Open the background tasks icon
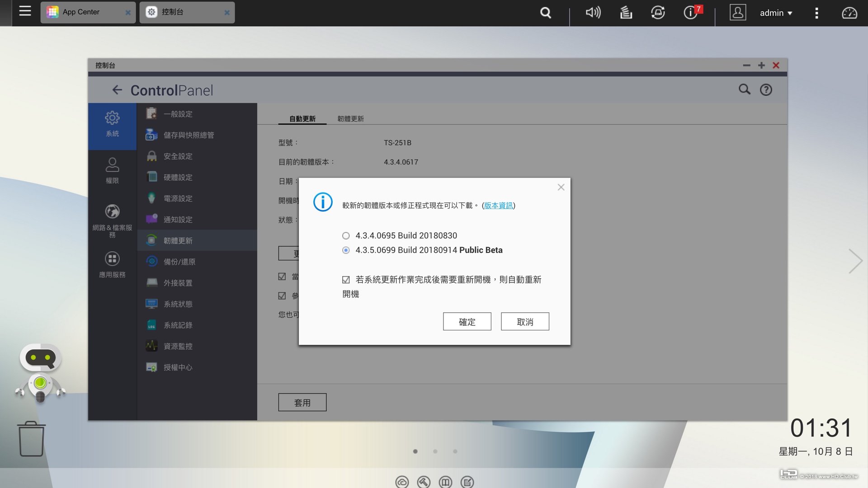This screenshot has height=488, width=868. pos(626,13)
